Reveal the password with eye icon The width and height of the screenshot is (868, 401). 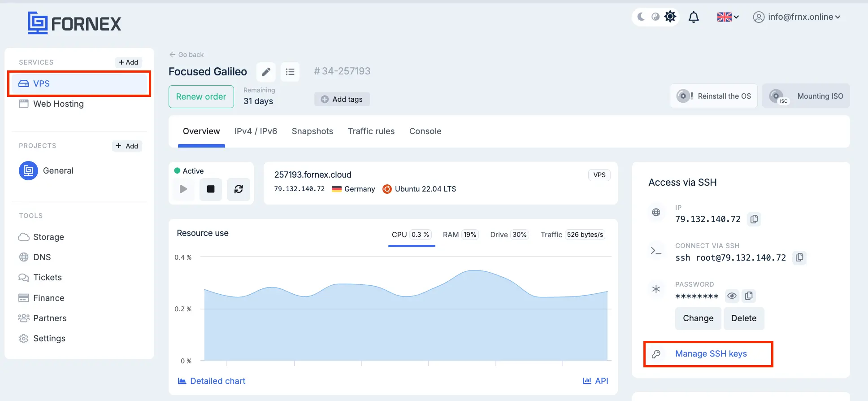coord(732,296)
